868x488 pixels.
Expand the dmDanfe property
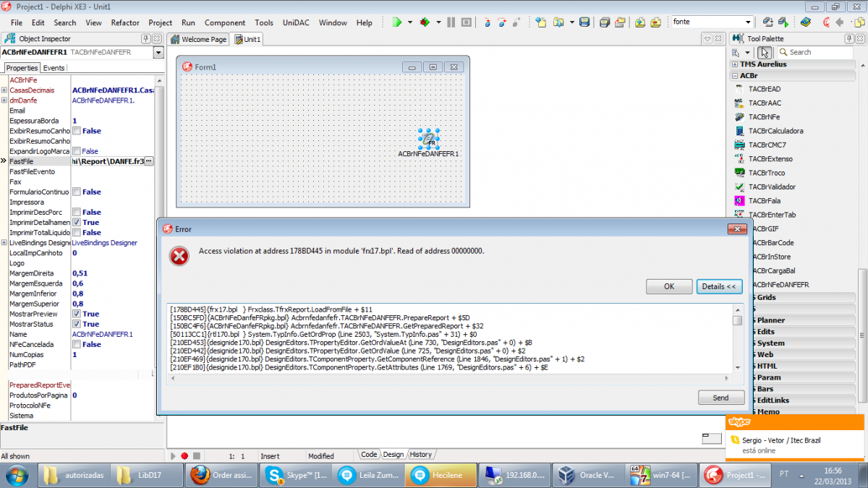4,100
